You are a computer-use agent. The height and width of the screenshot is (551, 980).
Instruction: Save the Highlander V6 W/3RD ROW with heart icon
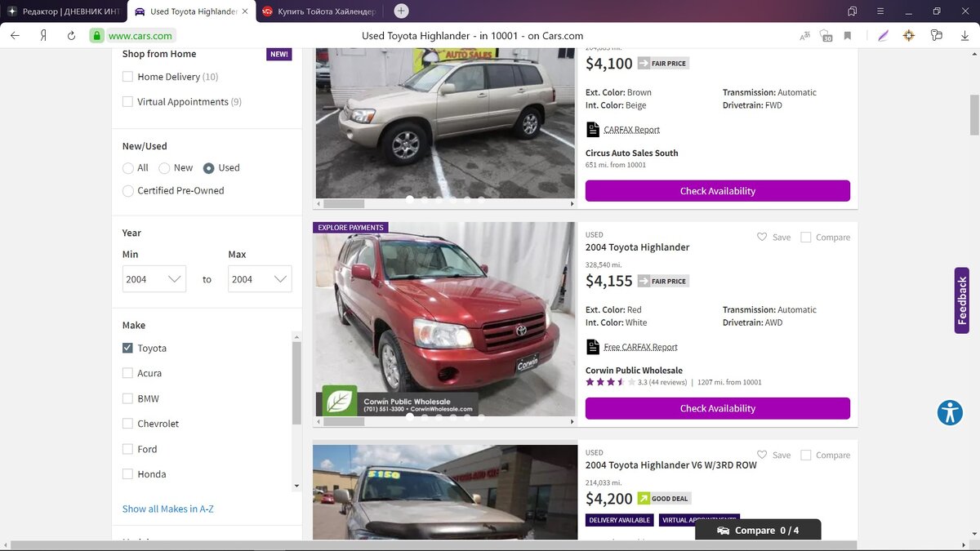(762, 455)
